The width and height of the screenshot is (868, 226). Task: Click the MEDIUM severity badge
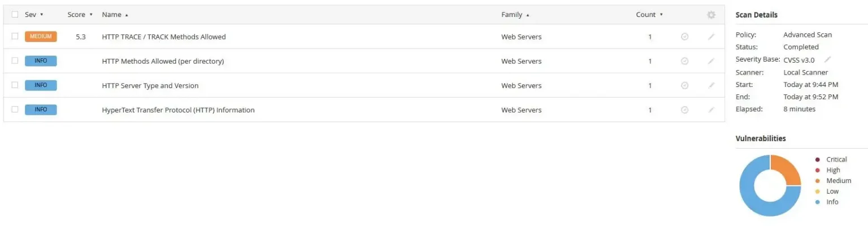41,37
